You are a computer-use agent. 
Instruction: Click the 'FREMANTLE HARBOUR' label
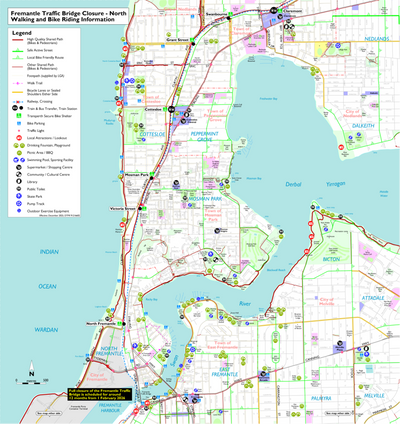pos(110,407)
